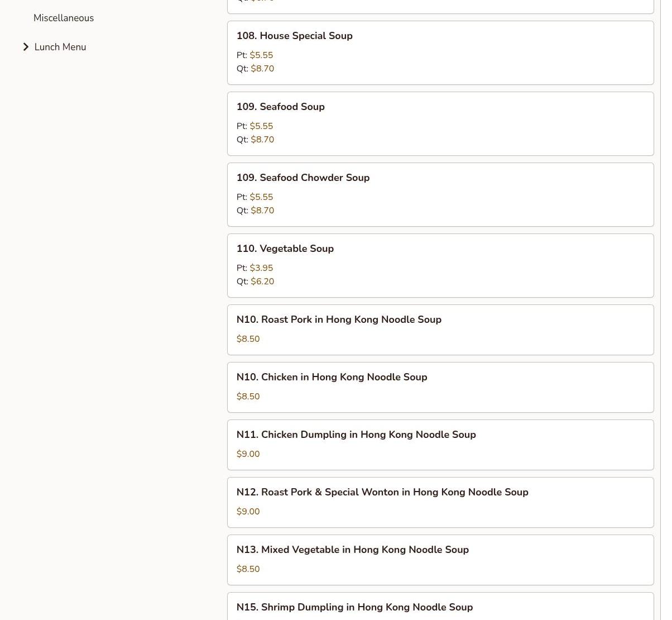This screenshot has height=620, width=672.
Task: Click the $9.00 price under Chicken Dumpling soup
Action: click(248, 454)
